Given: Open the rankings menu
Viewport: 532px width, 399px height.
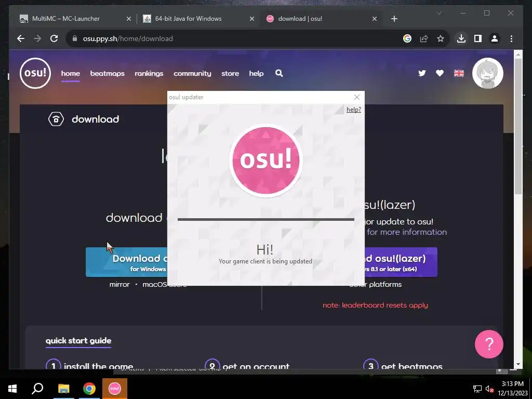Looking at the screenshot, I should tap(149, 73).
